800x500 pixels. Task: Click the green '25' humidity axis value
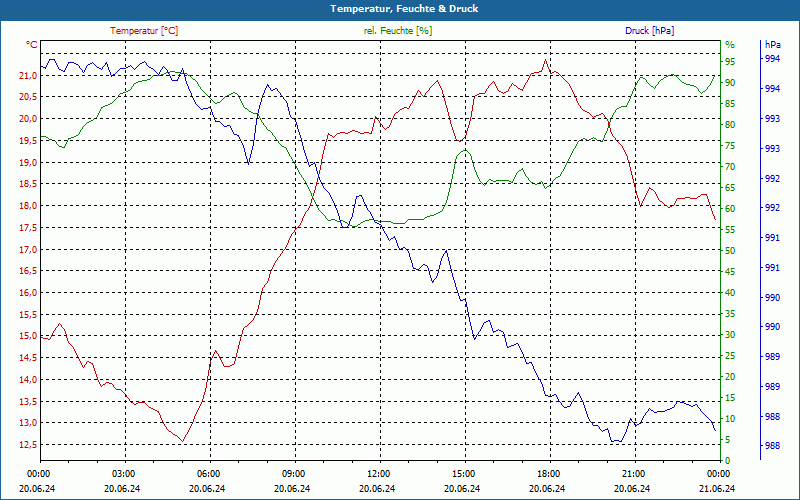(730, 356)
